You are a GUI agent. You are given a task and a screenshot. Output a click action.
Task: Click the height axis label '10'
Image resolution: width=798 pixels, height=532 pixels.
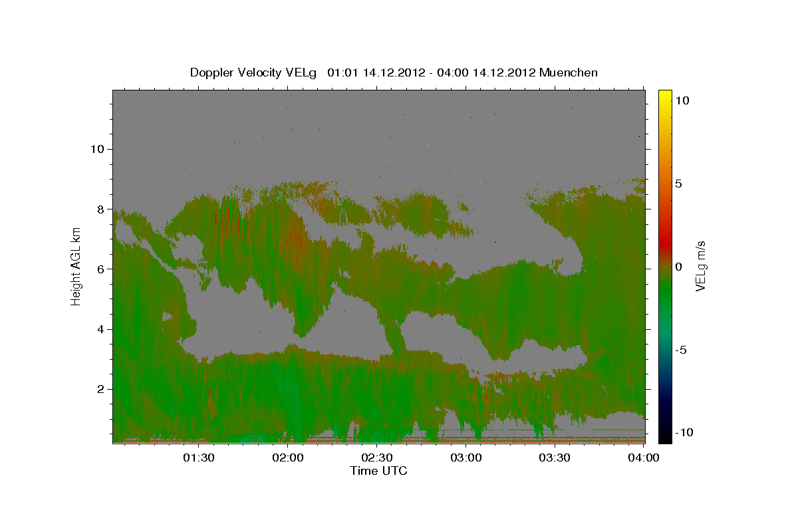97,149
